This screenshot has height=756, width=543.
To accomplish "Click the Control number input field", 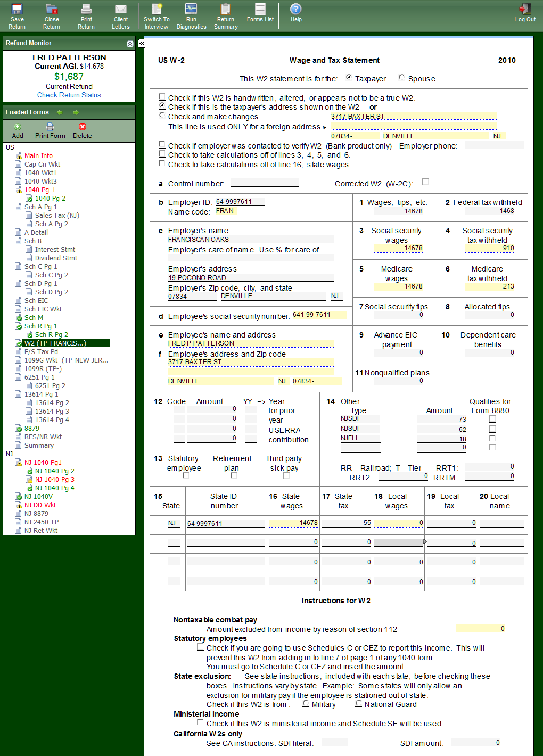I will point(264,183).
